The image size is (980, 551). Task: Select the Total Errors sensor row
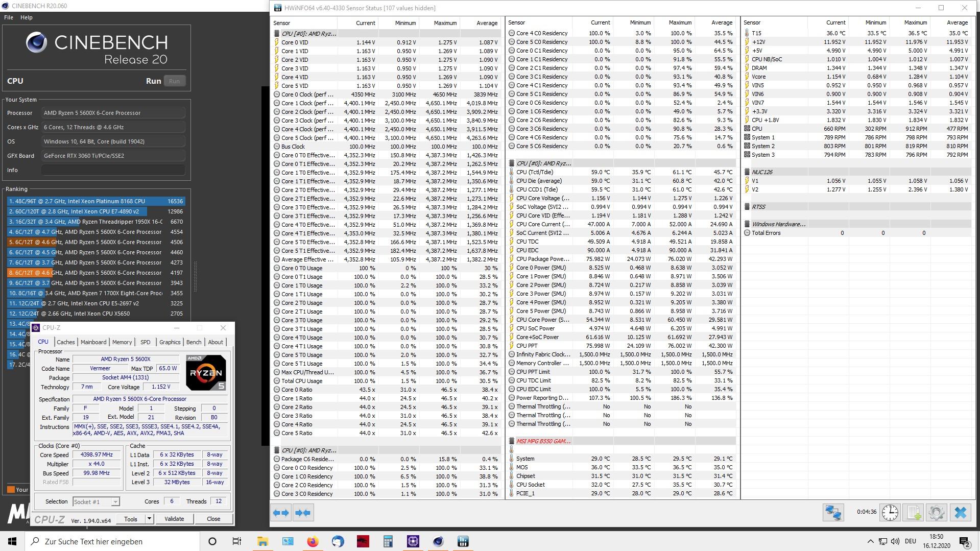(857, 233)
